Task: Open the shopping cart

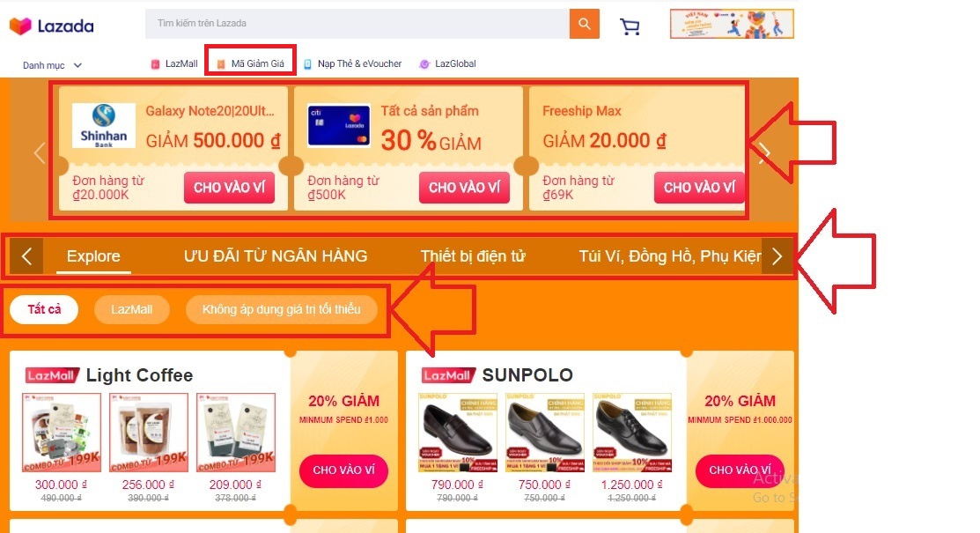Action: [630, 26]
